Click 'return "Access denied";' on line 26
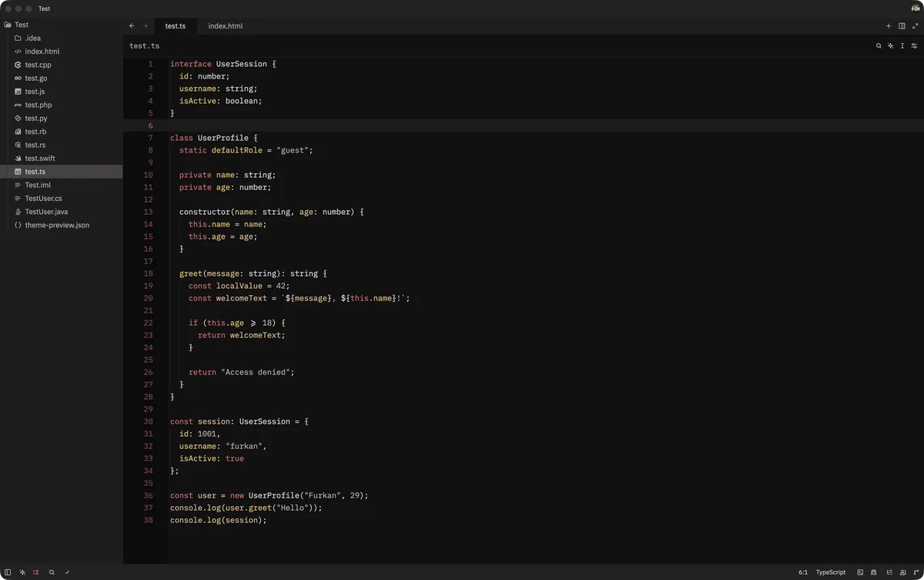The width and height of the screenshot is (924, 580). coord(242,372)
